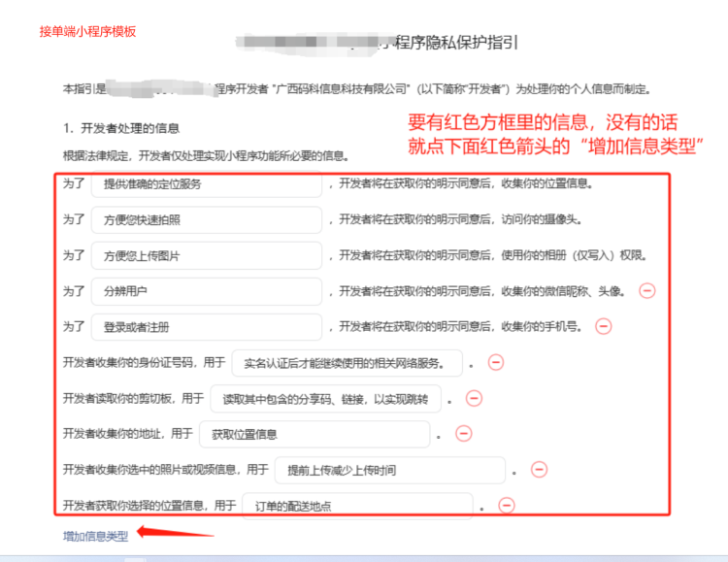Click the 增加信息类型 link
Image resolution: width=728 pixels, height=562 pixels.
95,536
